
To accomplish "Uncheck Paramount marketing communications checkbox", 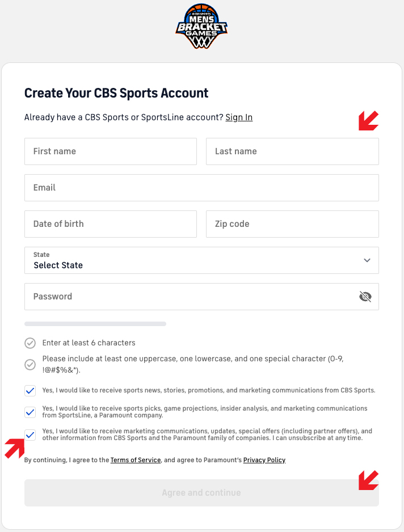I will click(x=30, y=435).
